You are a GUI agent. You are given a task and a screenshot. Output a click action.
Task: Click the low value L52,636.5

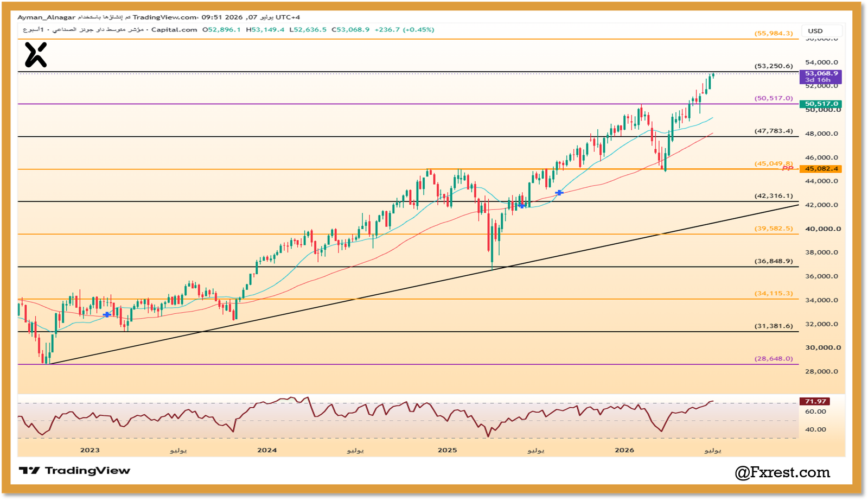[308, 30]
